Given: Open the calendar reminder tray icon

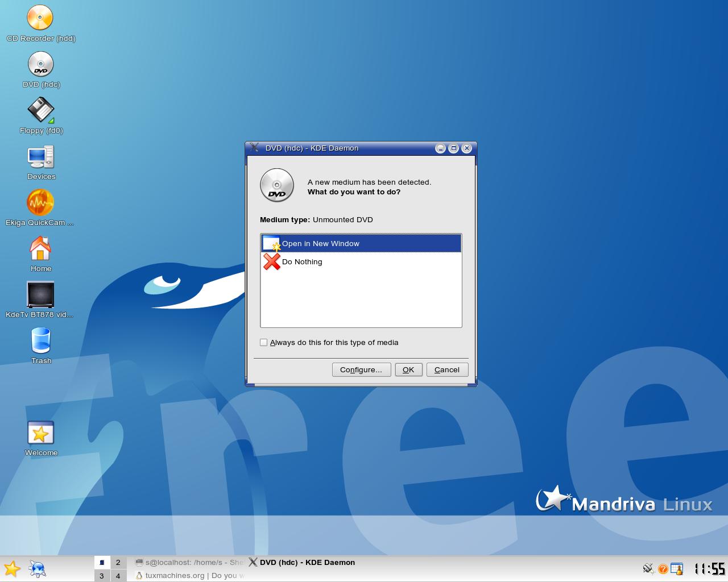Looking at the screenshot, I should [677, 568].
